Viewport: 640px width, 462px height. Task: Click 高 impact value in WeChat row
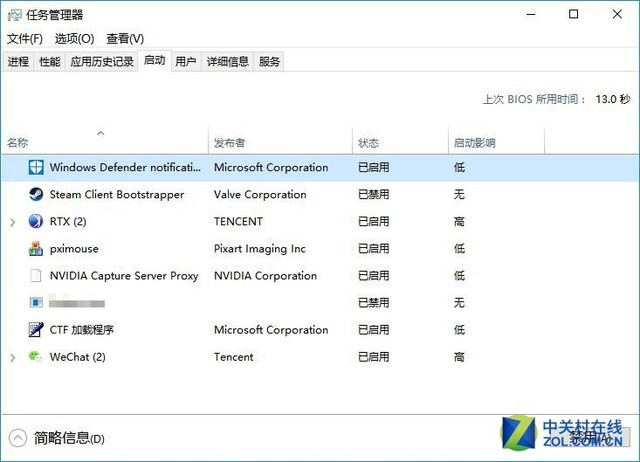click(459, 357)
